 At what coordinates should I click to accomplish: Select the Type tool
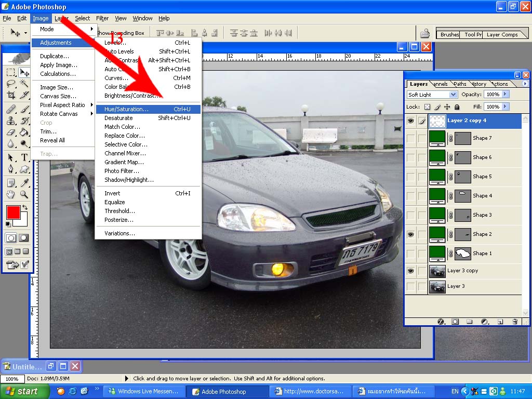click(24, 157)
